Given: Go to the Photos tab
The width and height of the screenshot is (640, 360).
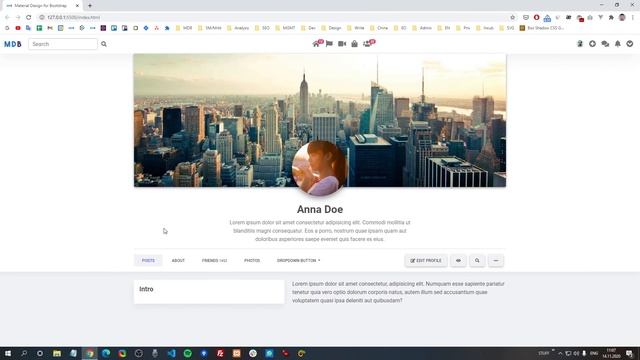Looking at the screenshot, I should click(252, 260).
